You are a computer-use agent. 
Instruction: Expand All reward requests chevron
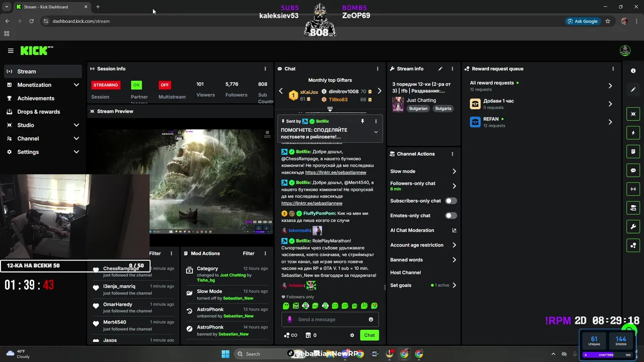[x=610, y=86]
